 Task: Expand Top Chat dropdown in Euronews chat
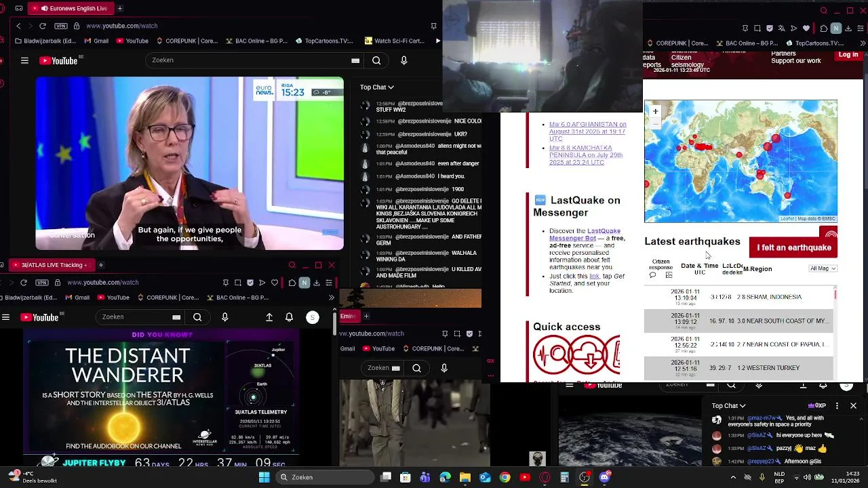pyautogui.click(x=377, y=87)
